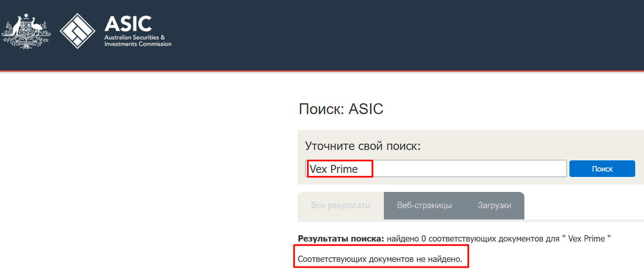The width and height of the screenshot is (644, 269).
Task: Click the no documents found message
Action: click(381, 258)
